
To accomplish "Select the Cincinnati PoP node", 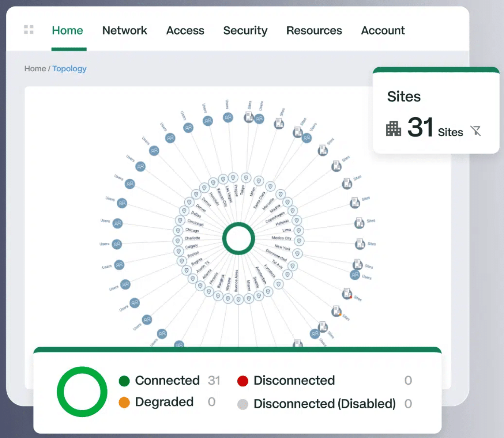I will (x=180, y=220).
